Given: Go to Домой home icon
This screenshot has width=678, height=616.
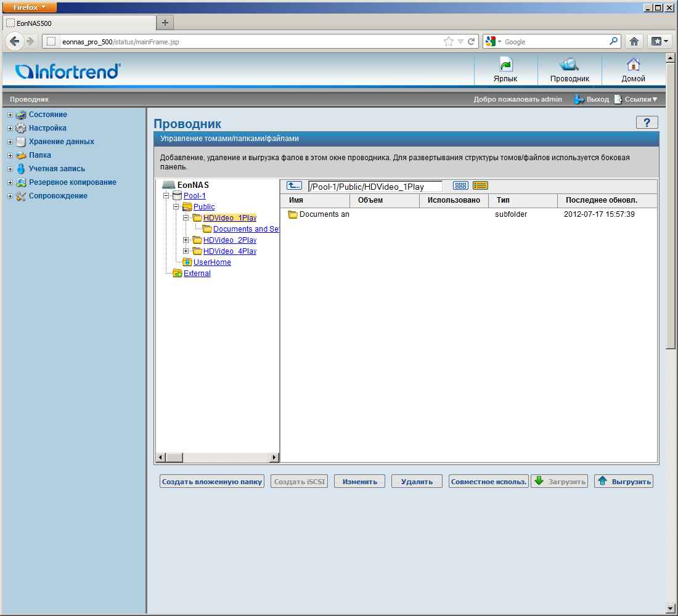Looking at the screenshot, I should click(x=633, y=70).
